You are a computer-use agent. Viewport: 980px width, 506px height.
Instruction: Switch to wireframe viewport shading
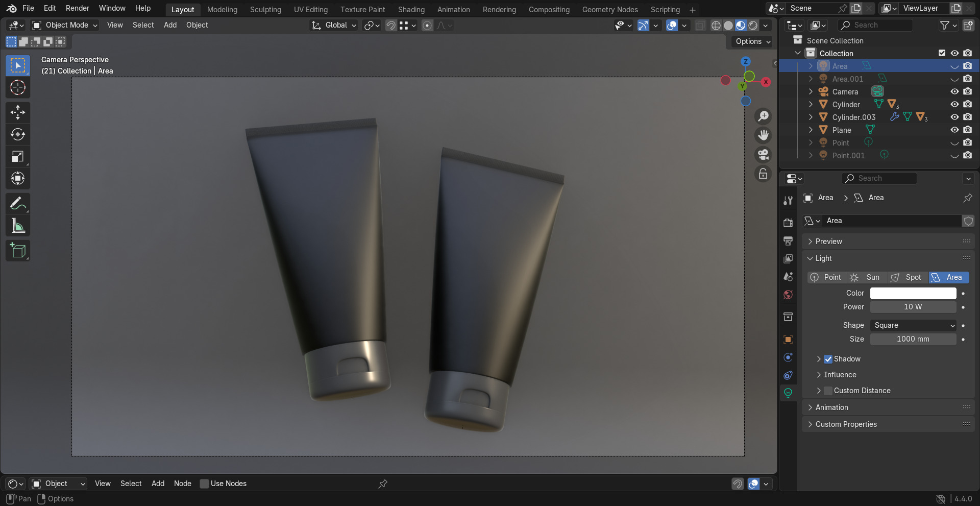click(x=716, y=26)
